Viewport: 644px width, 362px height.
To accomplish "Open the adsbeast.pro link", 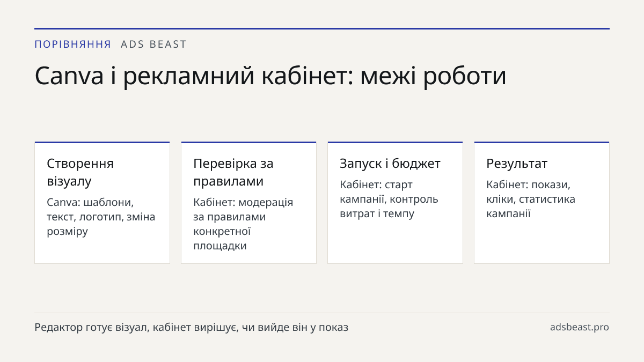I will [580, 327].
